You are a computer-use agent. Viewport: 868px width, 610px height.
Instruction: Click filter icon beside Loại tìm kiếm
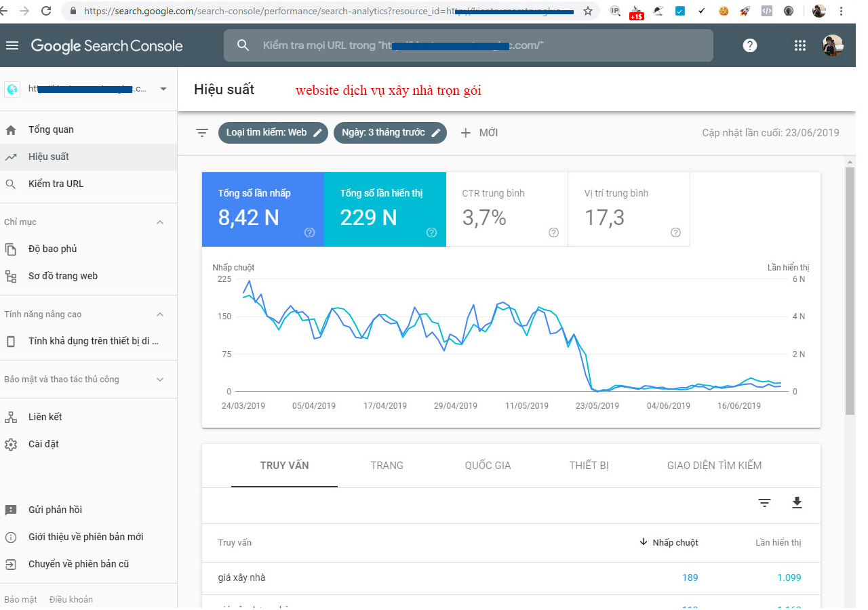pos(201,133)
